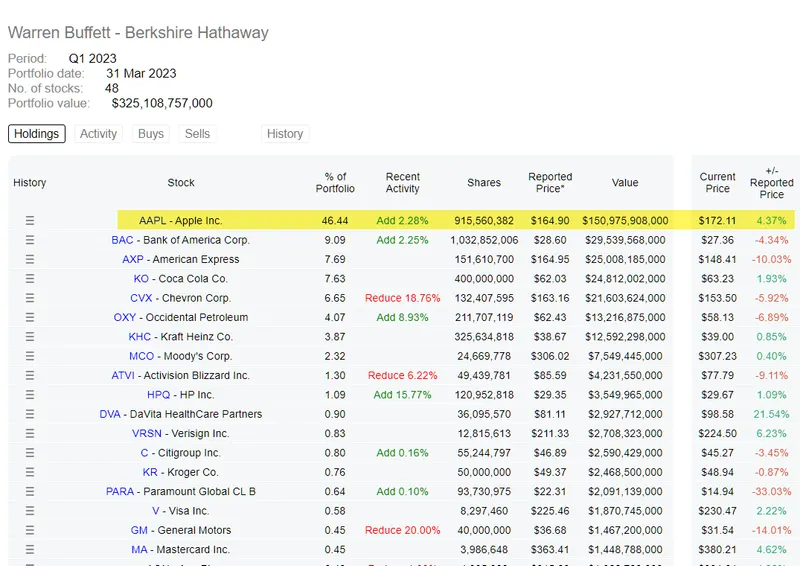Open history icon for Chevron Corp. row

click(30, 298)
